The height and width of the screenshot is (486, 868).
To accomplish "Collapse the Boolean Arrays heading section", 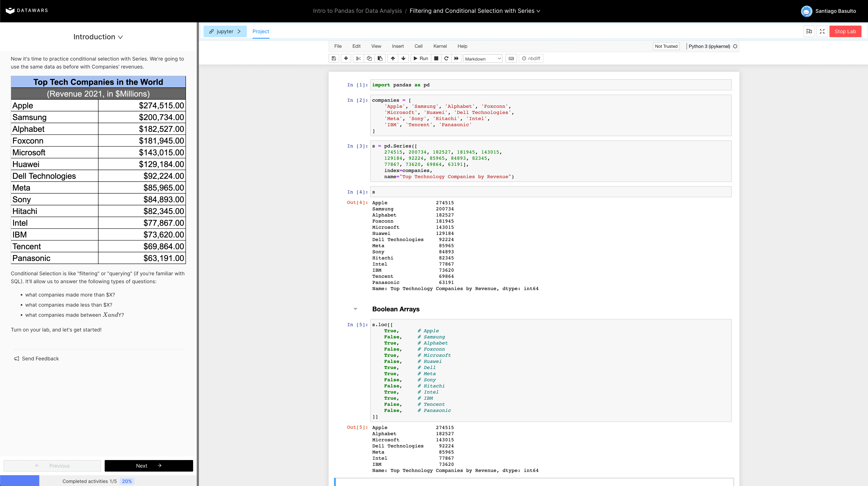I will coord(355,309).
